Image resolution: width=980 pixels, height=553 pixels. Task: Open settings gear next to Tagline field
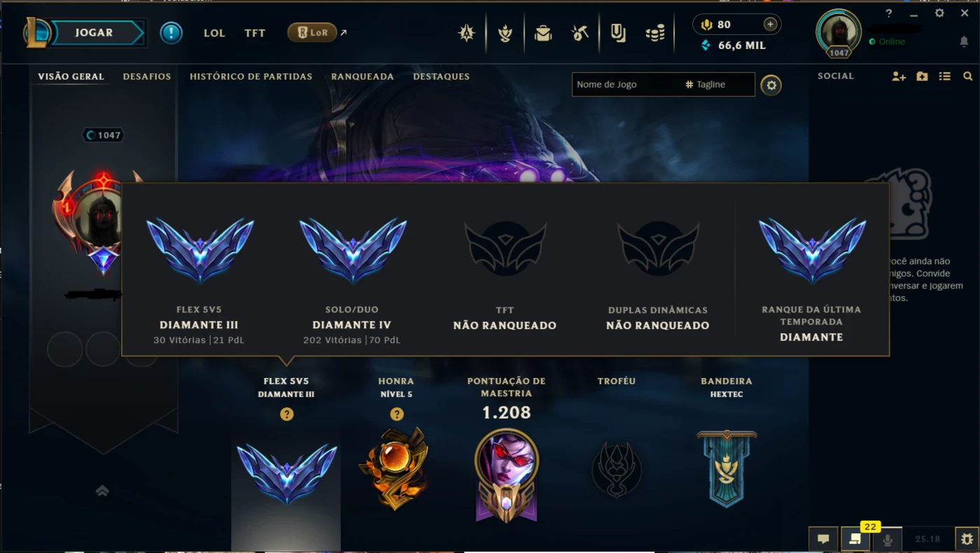tap(771, 85)
